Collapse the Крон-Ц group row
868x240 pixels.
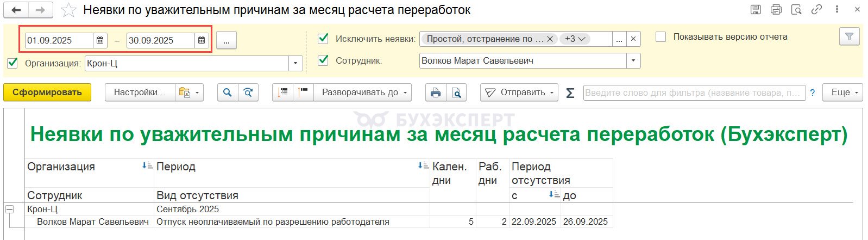[9, 209]
